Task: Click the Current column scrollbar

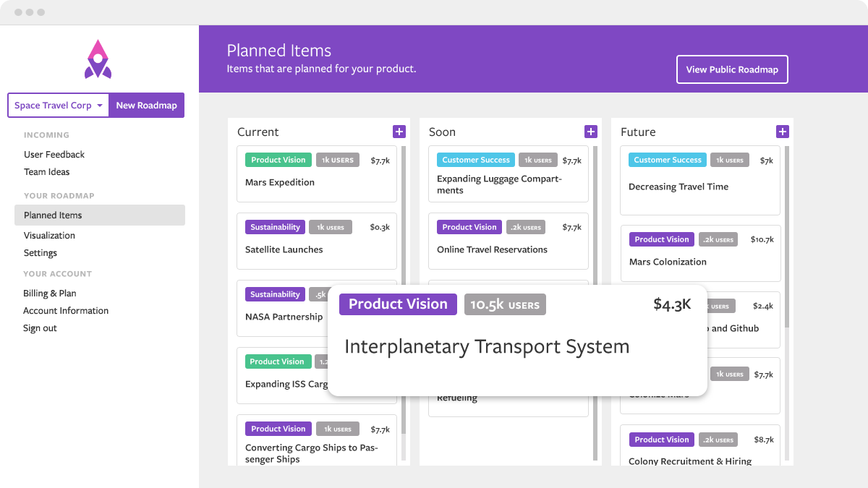Action: click(404, 289)
